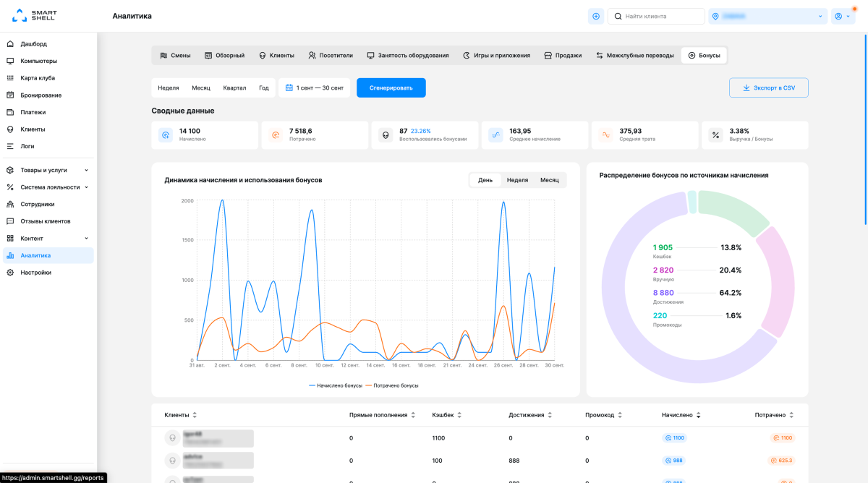The width and height of the screenshot is (868, 483).
Task: Click the Сгенерировать button
Action: point(391,87)
